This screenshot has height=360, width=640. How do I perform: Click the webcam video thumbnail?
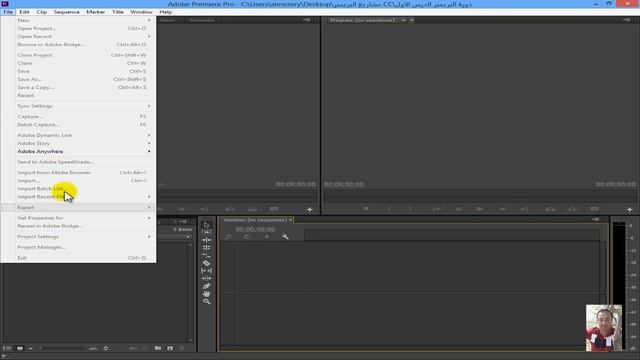coord(604,328)
